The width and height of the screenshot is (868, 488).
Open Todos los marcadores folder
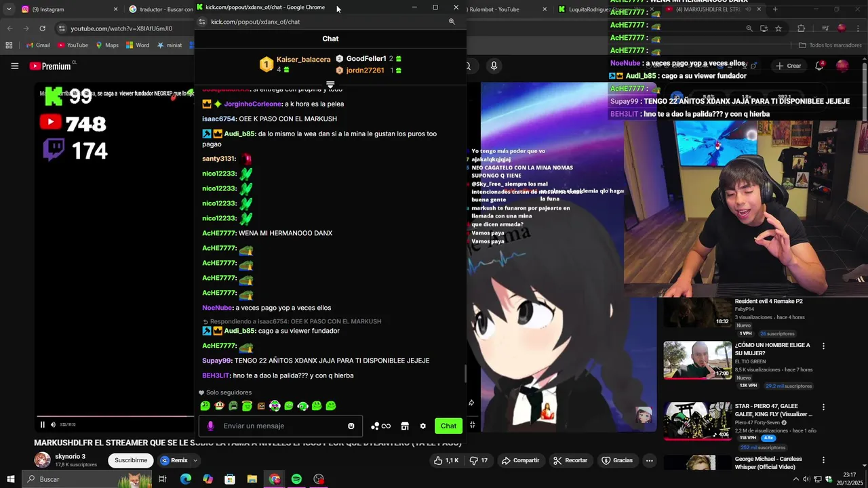(830, 45)
